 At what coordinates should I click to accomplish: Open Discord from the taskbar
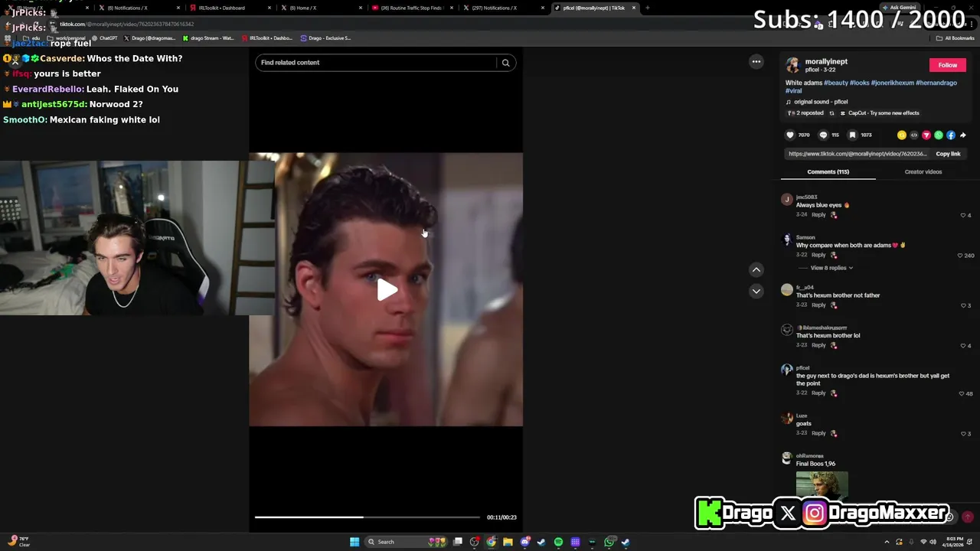(524, 542)
